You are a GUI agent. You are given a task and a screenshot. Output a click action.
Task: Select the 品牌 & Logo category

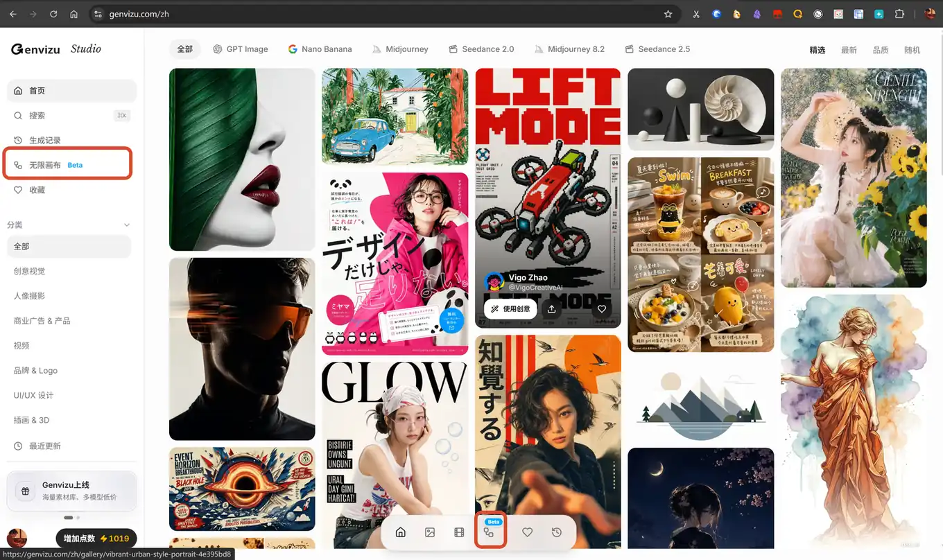69,370
